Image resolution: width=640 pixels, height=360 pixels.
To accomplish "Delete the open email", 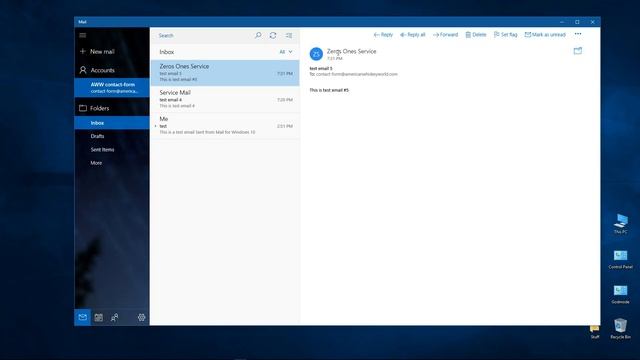I will click(476, 35).
